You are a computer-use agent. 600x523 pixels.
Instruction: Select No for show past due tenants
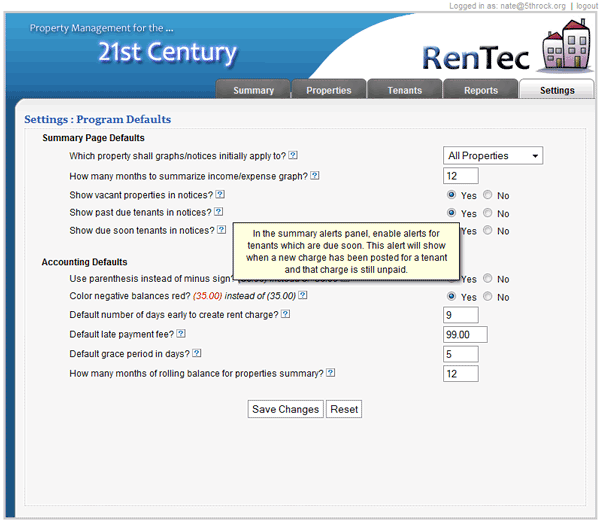point(488,213)
